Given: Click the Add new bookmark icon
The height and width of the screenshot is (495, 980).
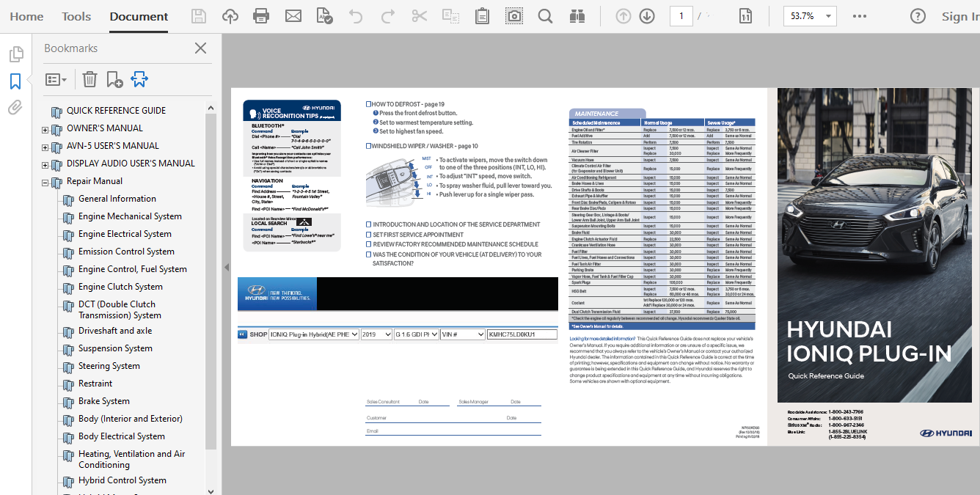Looking at the screenshot, I should (114, 79).
